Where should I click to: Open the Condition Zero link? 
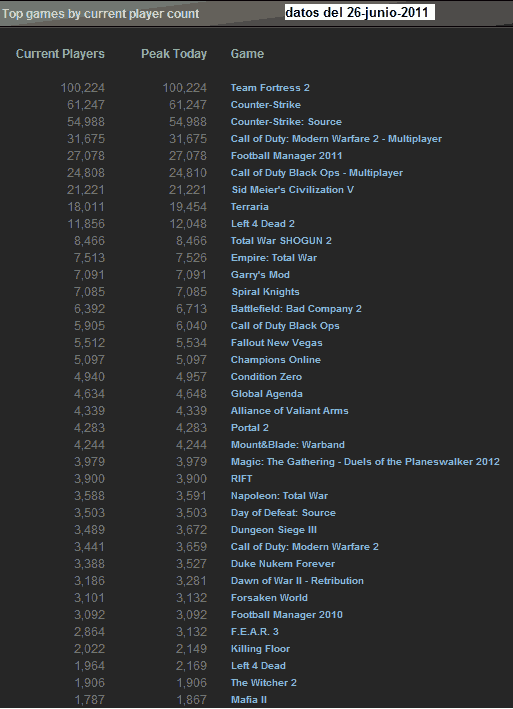click(266, 377)
